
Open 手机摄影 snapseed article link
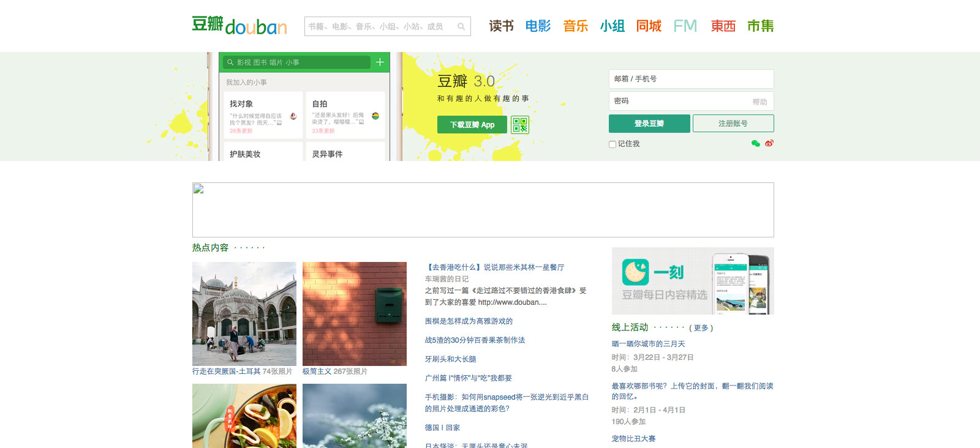(x=507, y=403)
